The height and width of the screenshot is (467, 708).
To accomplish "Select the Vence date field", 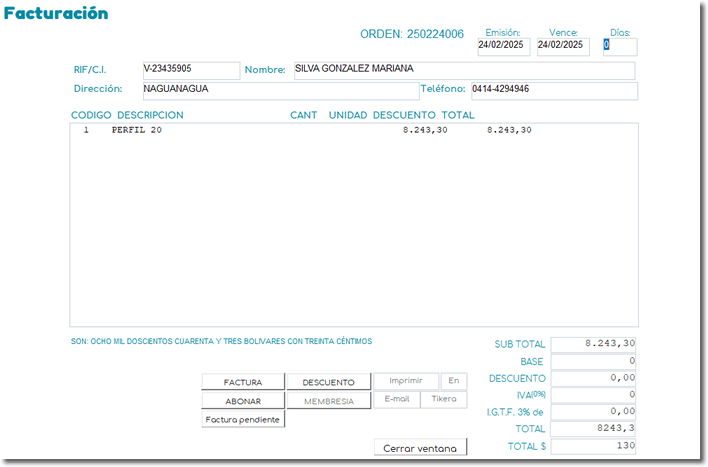I will click(563, 46).
